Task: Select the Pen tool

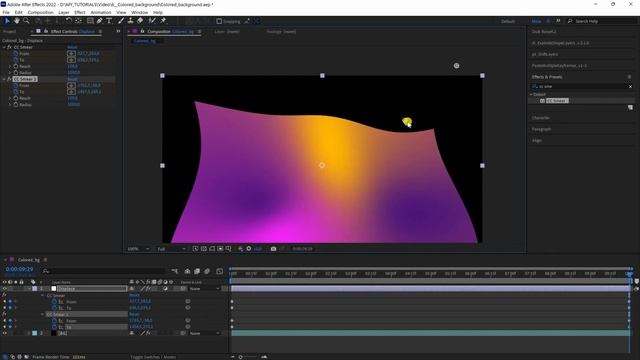Action: click(x=100, y=21)
